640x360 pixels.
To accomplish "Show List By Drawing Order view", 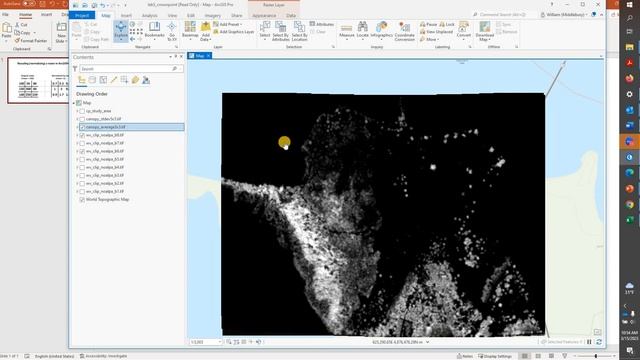I will [82, 80].
